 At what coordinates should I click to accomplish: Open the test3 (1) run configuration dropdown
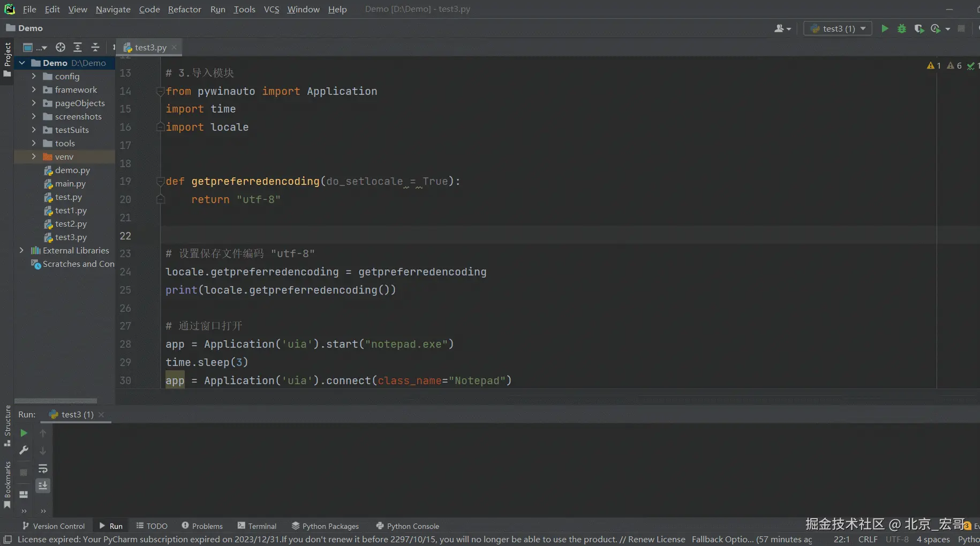pos(838,28)
